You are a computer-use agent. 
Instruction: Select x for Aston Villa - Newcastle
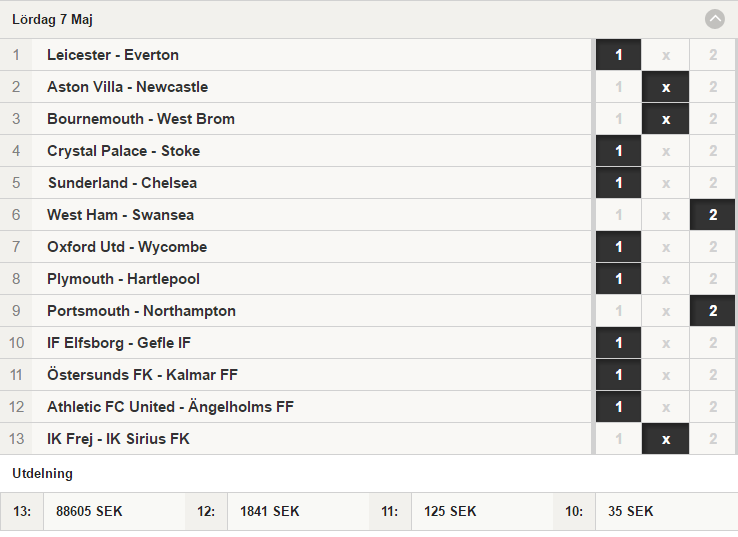pos(666,87)
